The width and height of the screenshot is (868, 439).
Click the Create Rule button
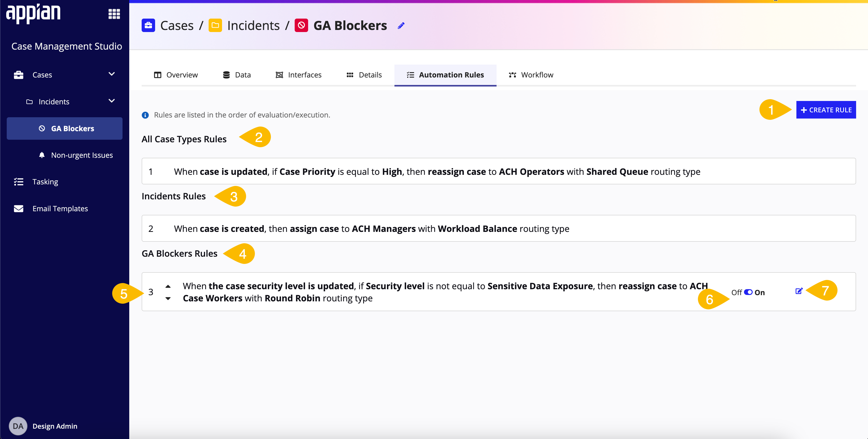click(x=826, y=110)
